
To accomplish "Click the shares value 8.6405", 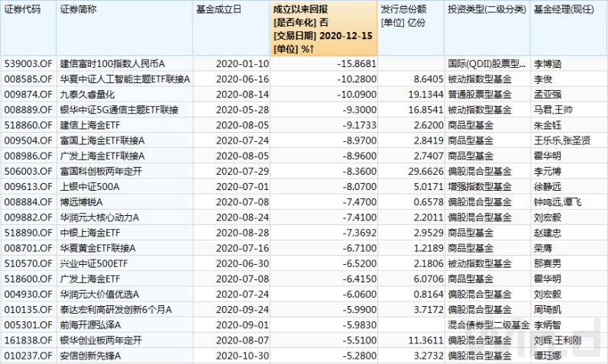I will [x=428, y=79].
